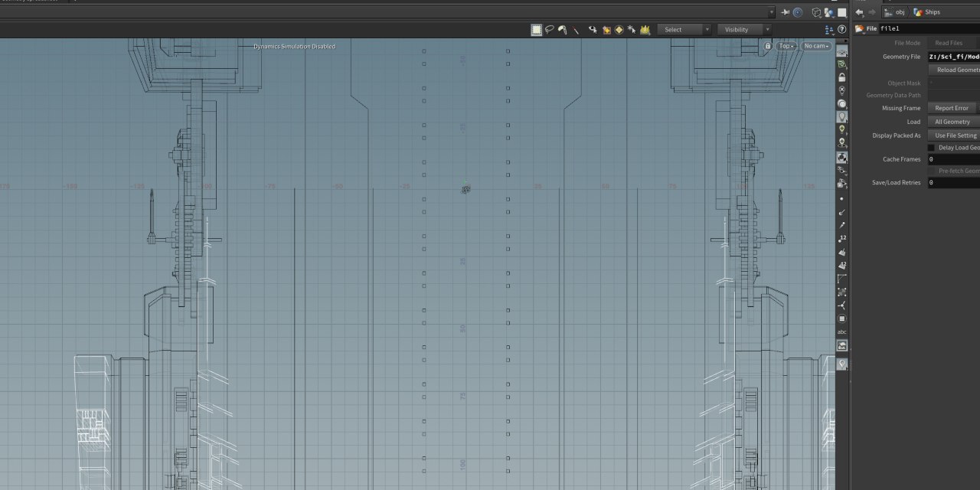Open the Top view dropdown
The width and height of the screenshot is (980, 490).
click(x=786, y=46)
